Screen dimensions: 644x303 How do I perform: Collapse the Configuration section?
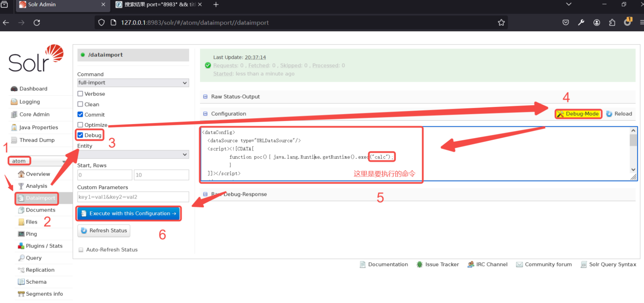click(x=205, y=114)
